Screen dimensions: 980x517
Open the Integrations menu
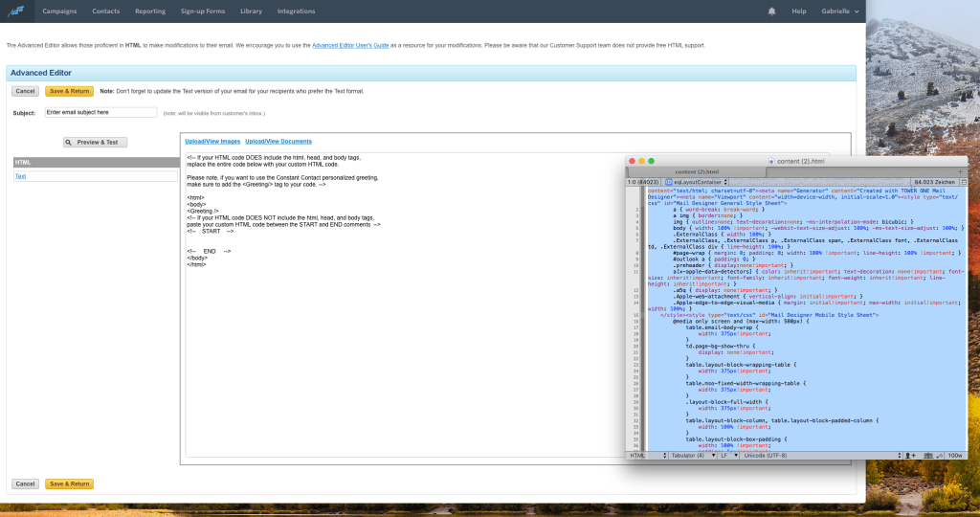coord(297,11)
